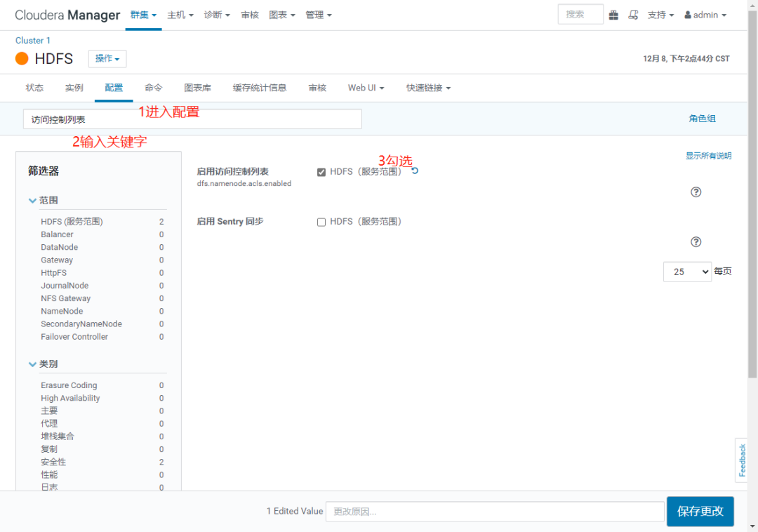Revert the 启用访问控制列表 value with undo icon
This screenshot has height=532, width=758.
[x=415, y=171]
